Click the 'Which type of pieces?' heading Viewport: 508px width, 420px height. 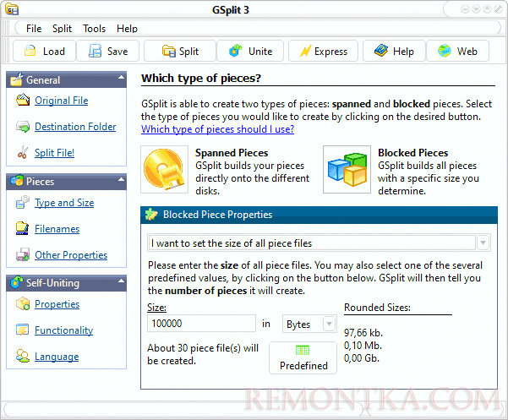click(x=201, y=78)
